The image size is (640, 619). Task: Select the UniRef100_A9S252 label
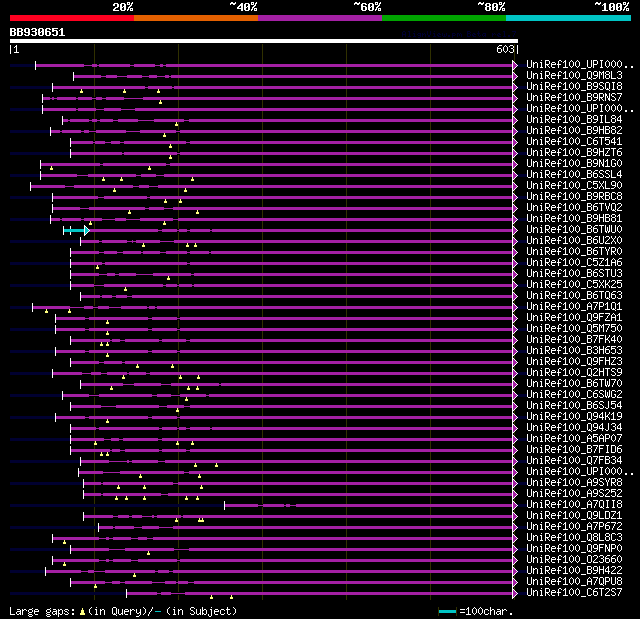[574, 494]
